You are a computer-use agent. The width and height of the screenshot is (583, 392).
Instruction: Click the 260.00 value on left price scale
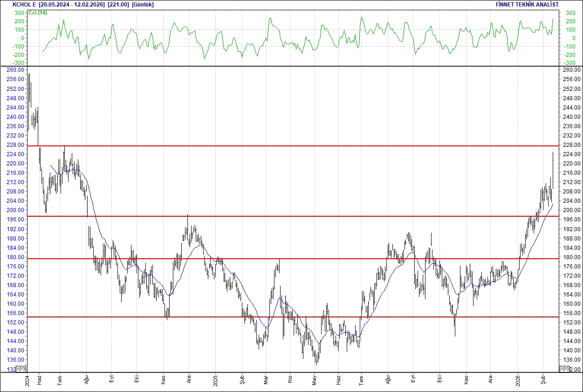pyautogui.click(x=16, y=69)
